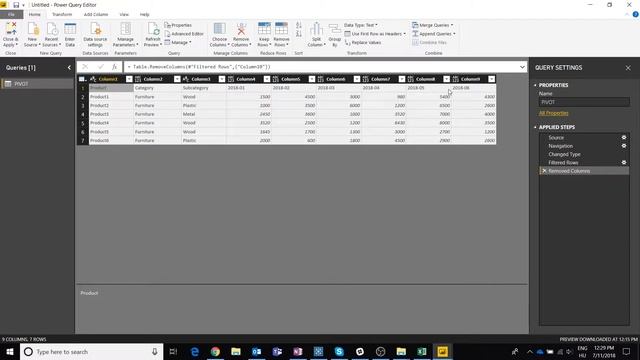Open the Advanced Editor
This screenshot has width=640, height=360.
pos(184,33)
